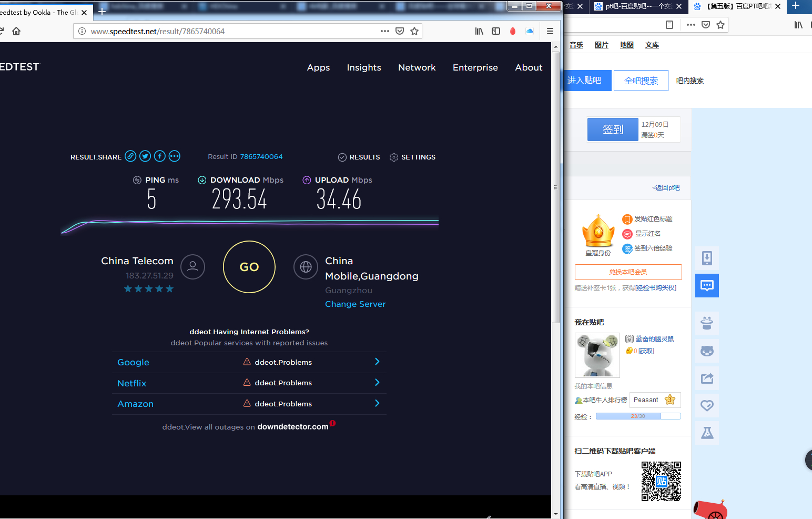Click the 经验 23/30 progress bar
This screenshot has width=812, height=519.
[x=638, y=416]
